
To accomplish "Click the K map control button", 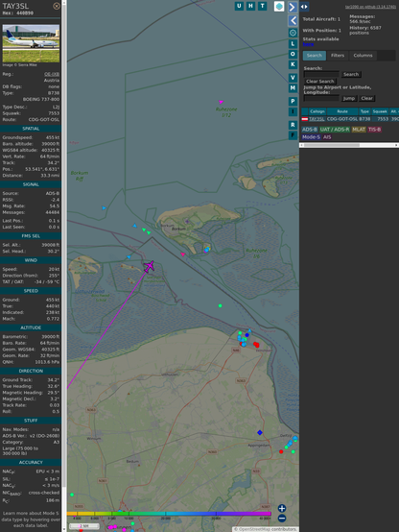I will (x=293, y=64).
